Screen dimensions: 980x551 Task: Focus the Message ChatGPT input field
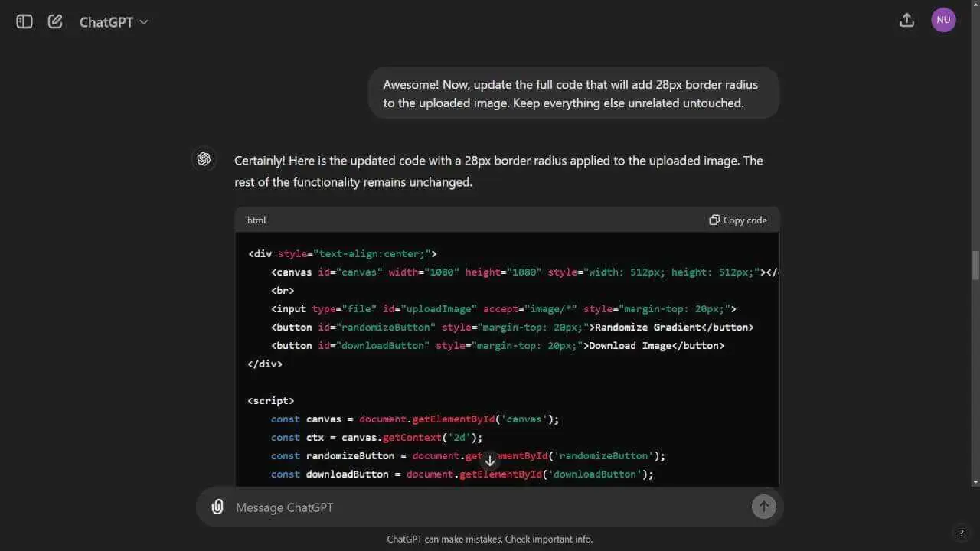click(482, 507)
